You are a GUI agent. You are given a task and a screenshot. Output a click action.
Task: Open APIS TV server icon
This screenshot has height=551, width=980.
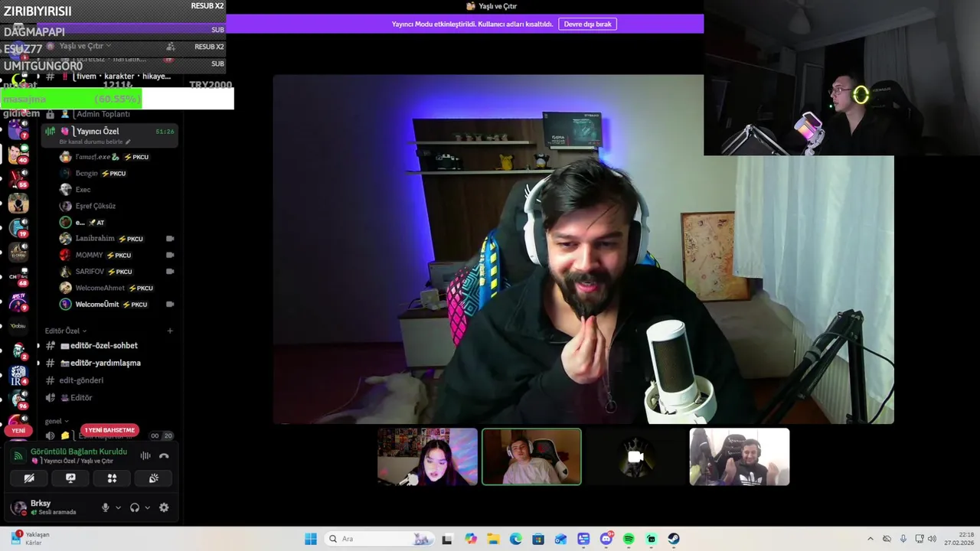(18, 302)
